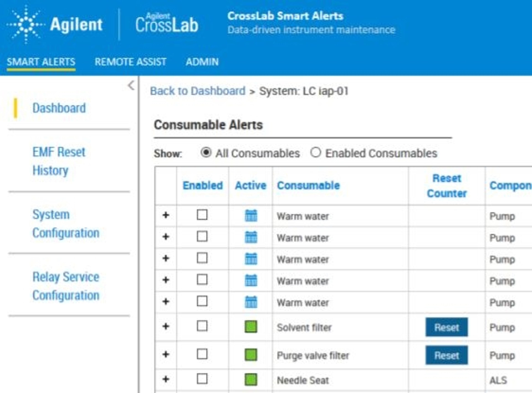Click the Back to Dashboard link
The width and height of the screenshot is (532, 393).
point(197,91)
